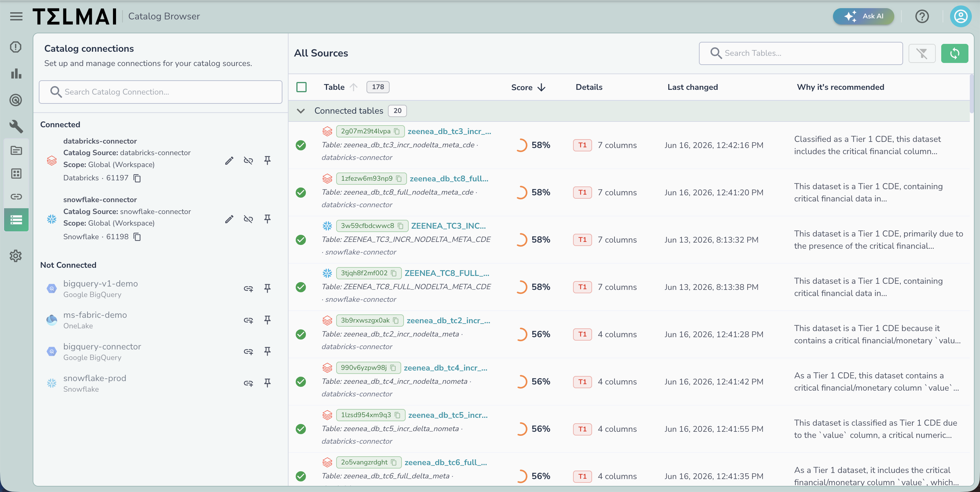Open the zeenea_db_tc3_incr table link
The width and height of the screenshot is (980, 492).
coord(449,131)
